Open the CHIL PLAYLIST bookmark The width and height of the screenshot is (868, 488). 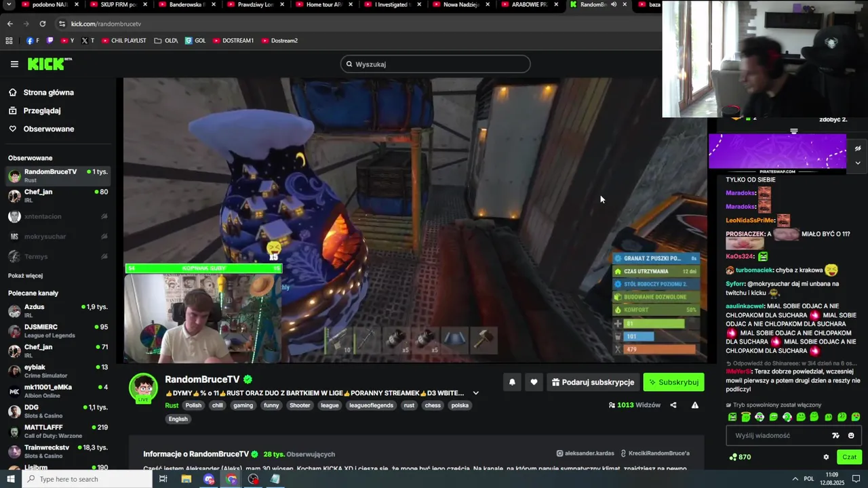[x=123, y=41]
